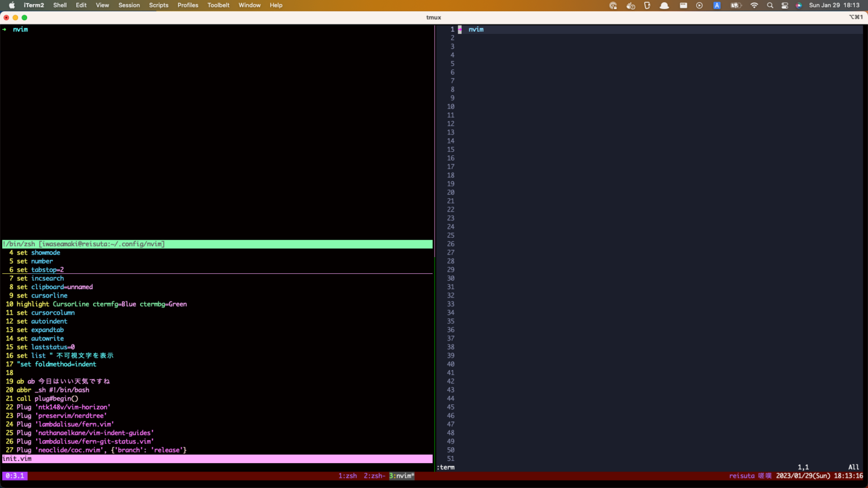Open the Profiles menu
This screenshot has height=488, width=868.
pos(188,5)
